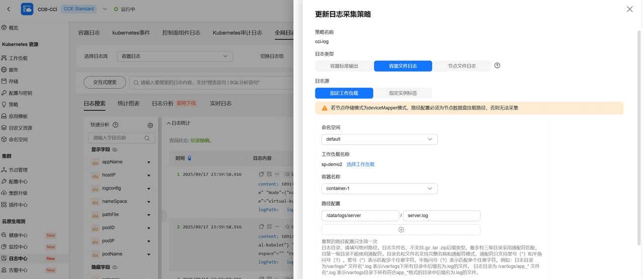This screenshot has width=644, height=279.
Task: Select 节点文件日志 log type
Action: 462,66
